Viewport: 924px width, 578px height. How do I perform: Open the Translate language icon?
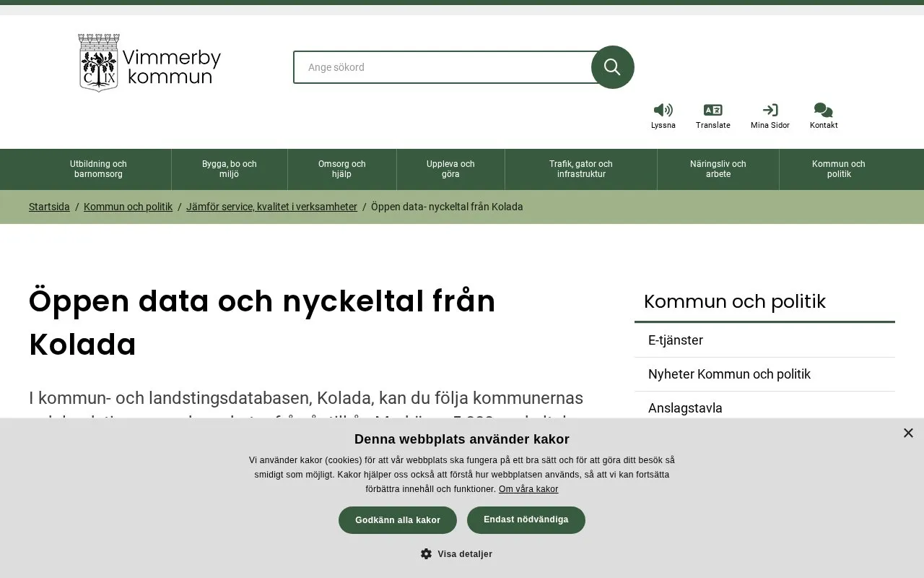pos(712,110)
